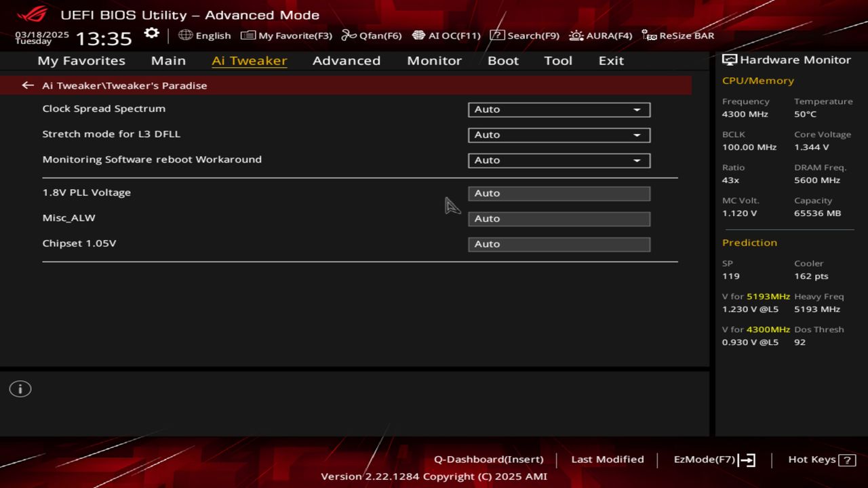Expand Stretch mode for L3 DFLL dropdown
The width and height of the screenshot is (868, 488).
(x=559, y=135)
